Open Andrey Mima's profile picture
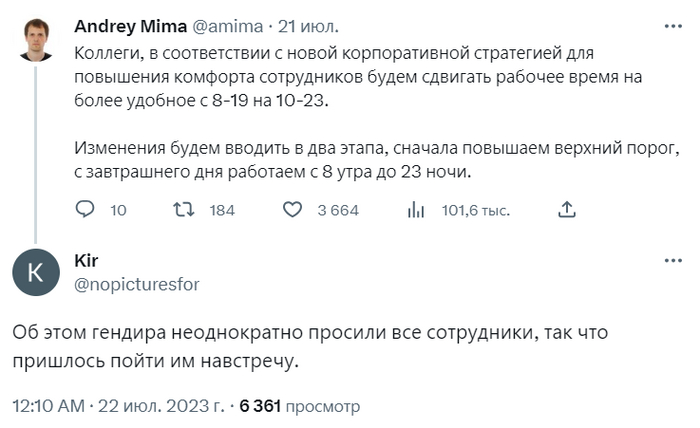The image size is (700, 428). click(x=36, y=40)
